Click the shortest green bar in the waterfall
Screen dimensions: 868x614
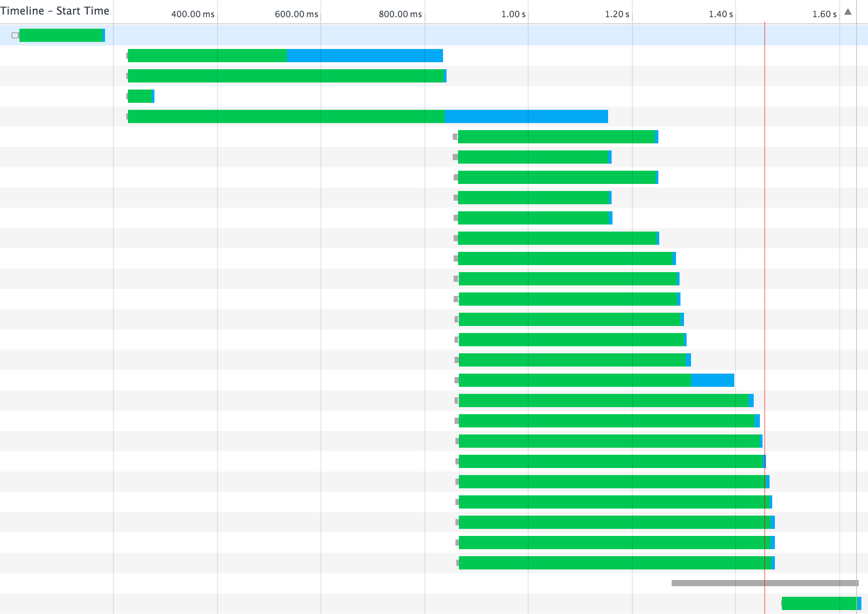(141, 96)
